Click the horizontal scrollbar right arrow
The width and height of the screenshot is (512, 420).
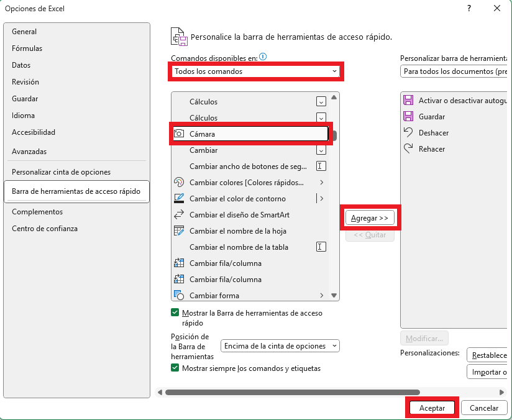tap(501, 392)
